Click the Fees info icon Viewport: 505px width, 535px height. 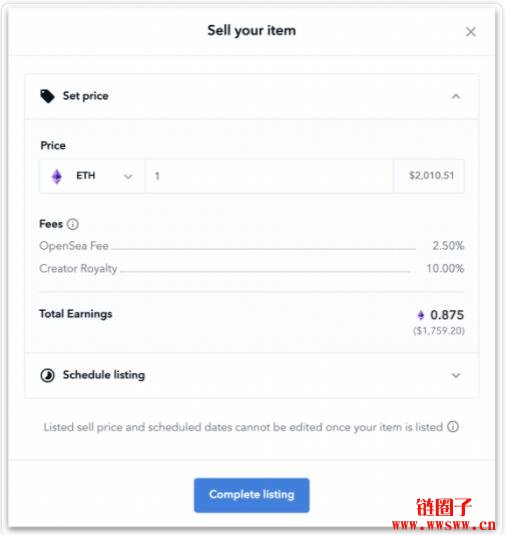pos(73,224)
